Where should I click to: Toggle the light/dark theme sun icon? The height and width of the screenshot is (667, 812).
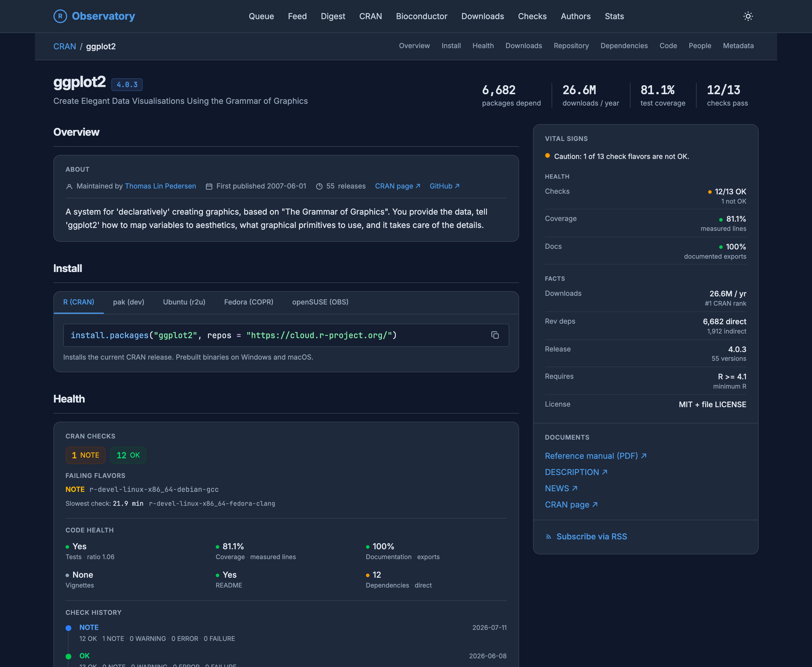pos(748,16)
